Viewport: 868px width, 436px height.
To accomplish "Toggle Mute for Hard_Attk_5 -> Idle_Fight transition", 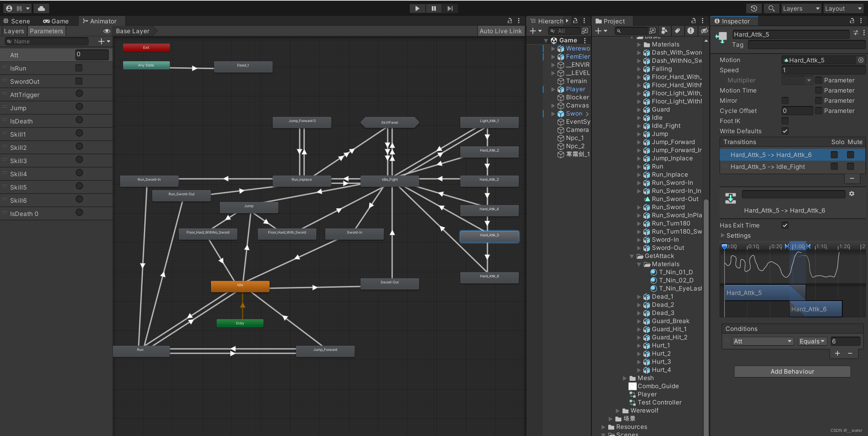I will [x=850, y=166].
